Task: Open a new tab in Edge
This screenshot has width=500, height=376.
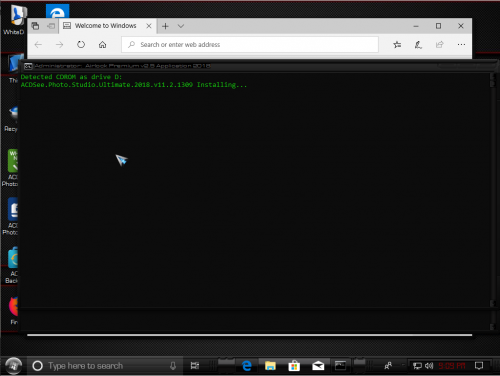Action: point(165,26)
